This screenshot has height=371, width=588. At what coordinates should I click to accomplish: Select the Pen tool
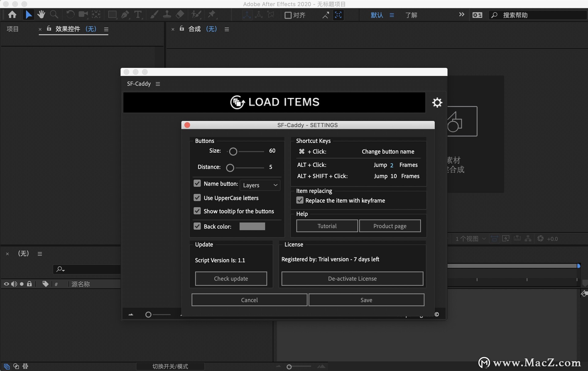[125, 15]
